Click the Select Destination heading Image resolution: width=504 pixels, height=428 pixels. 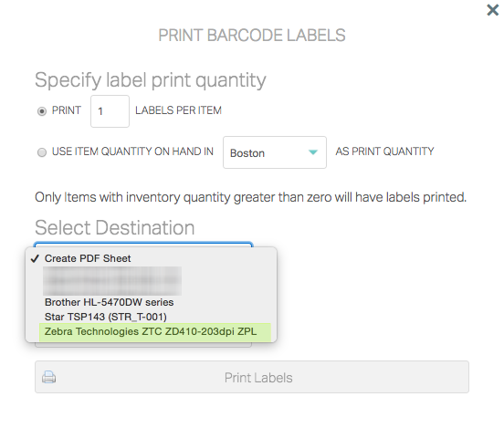pos(115,227)
